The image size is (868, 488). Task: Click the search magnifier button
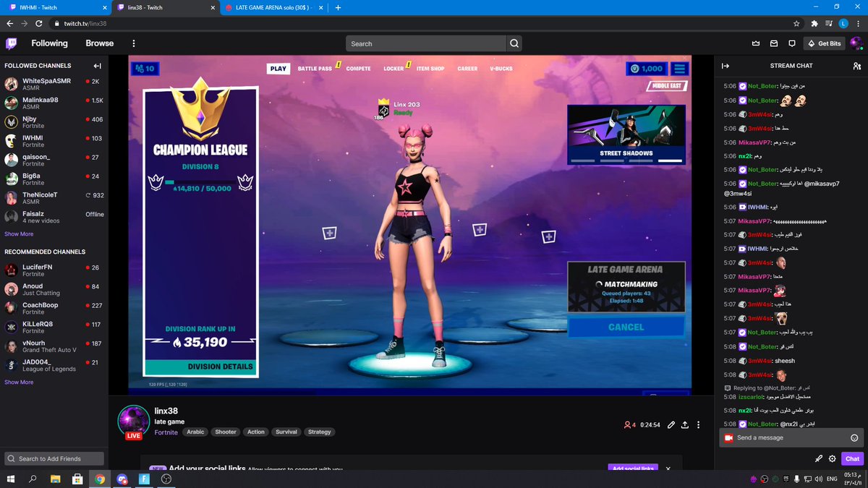click(x=514, y=43)
